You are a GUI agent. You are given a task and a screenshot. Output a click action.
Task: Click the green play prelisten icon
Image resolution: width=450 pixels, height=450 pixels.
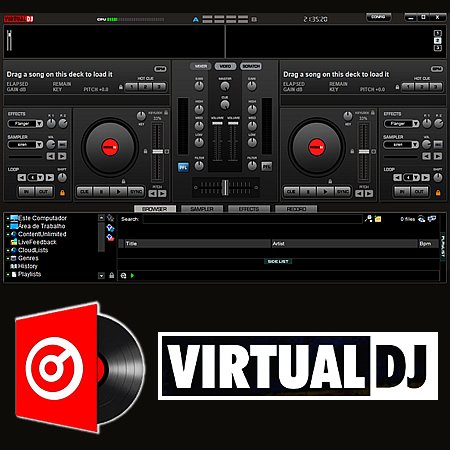point(132,275)
